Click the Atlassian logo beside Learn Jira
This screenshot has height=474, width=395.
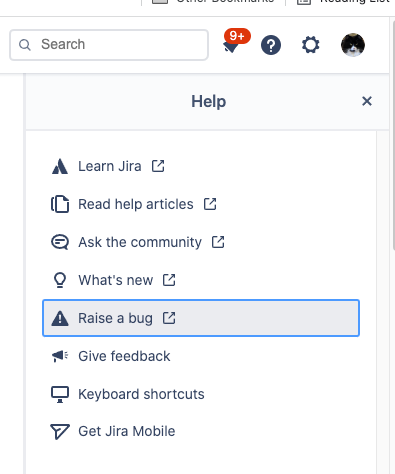point(60,166)
